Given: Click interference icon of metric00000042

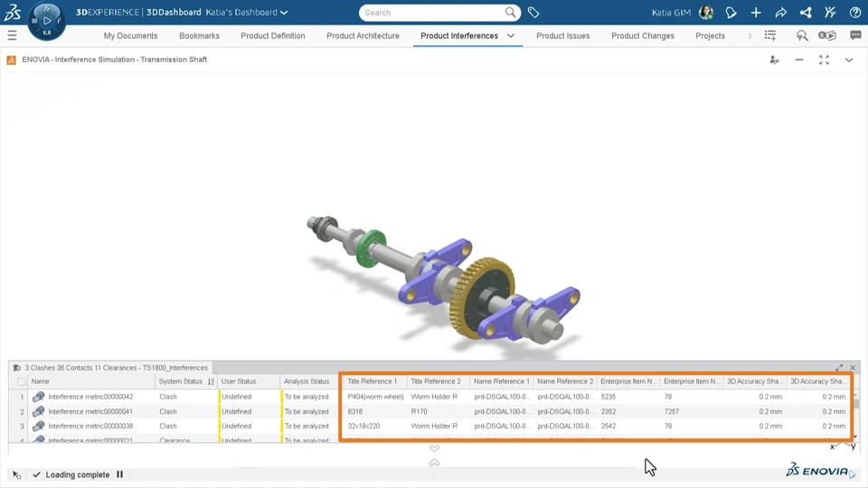Looking at the screenshot, I should click(38, 397).
